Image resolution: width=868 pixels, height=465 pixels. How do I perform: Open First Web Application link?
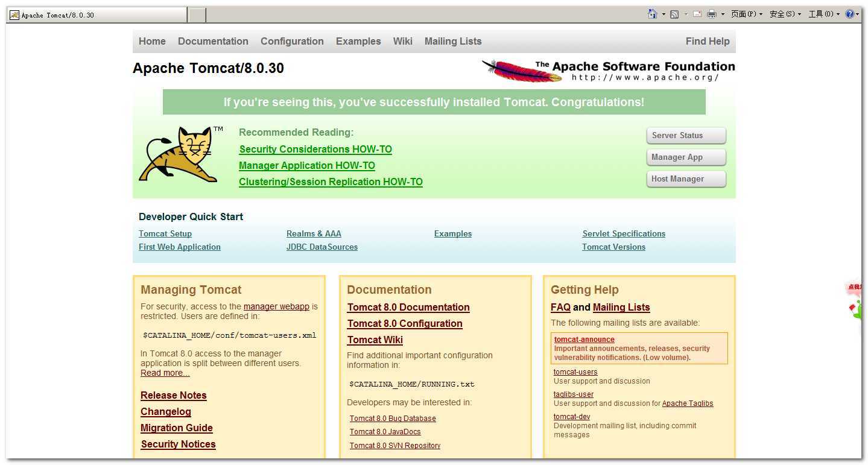[x=180, y=247]
